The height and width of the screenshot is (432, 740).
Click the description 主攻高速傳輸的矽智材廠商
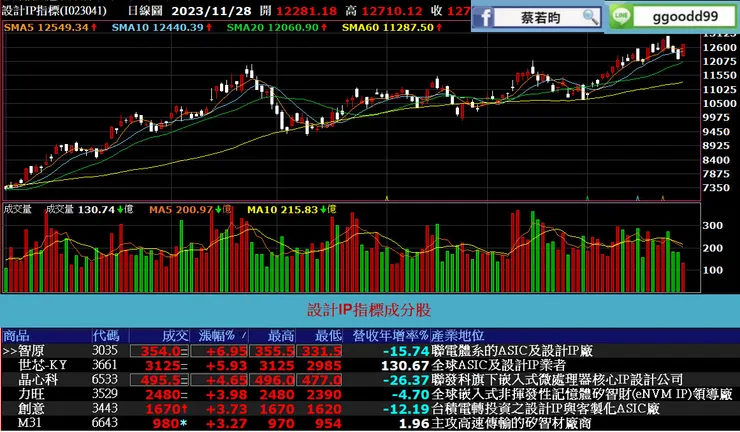511,423
